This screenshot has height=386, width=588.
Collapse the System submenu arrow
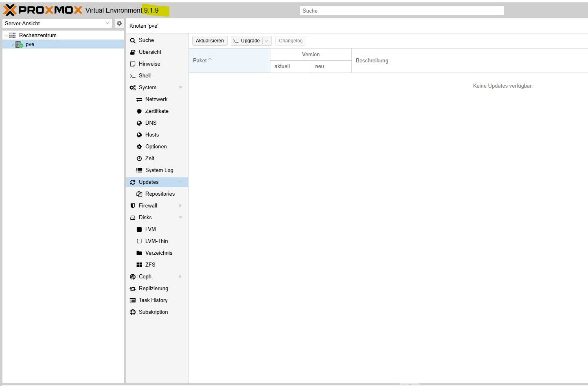tap(180, 88)
